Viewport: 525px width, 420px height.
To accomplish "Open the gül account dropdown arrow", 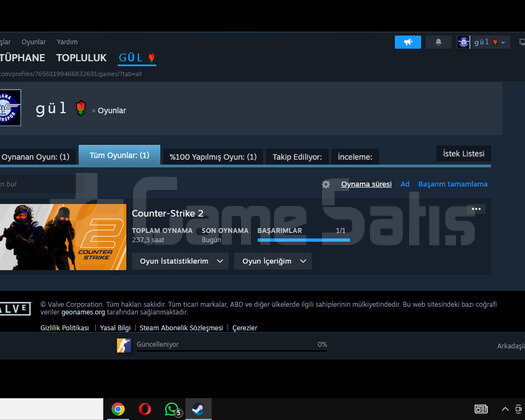I will [x=503, y=43].
